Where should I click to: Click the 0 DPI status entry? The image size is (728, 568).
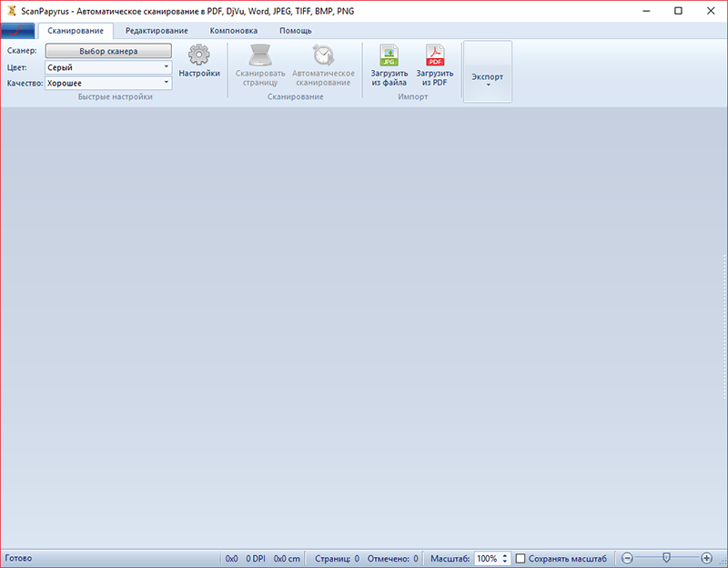click(x=256, y=558)
